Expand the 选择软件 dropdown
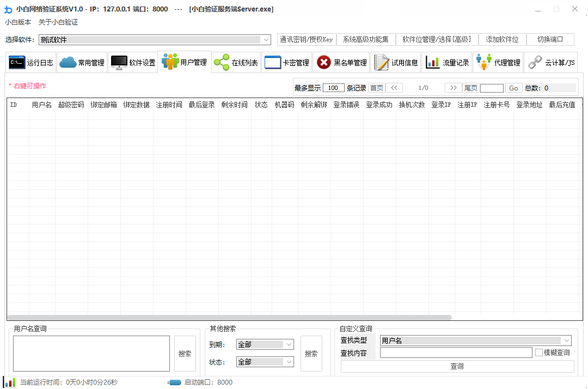 [266, 39]
